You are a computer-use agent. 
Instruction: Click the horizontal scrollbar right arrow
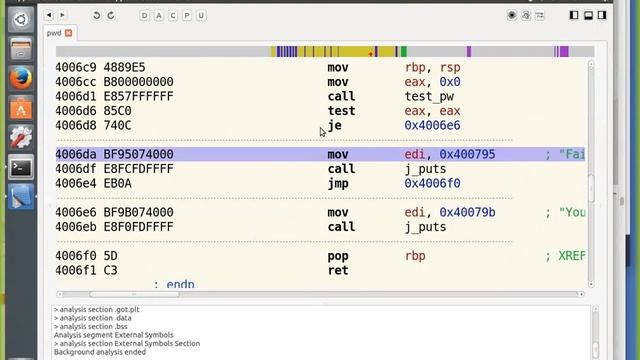[x=582, y=294]
